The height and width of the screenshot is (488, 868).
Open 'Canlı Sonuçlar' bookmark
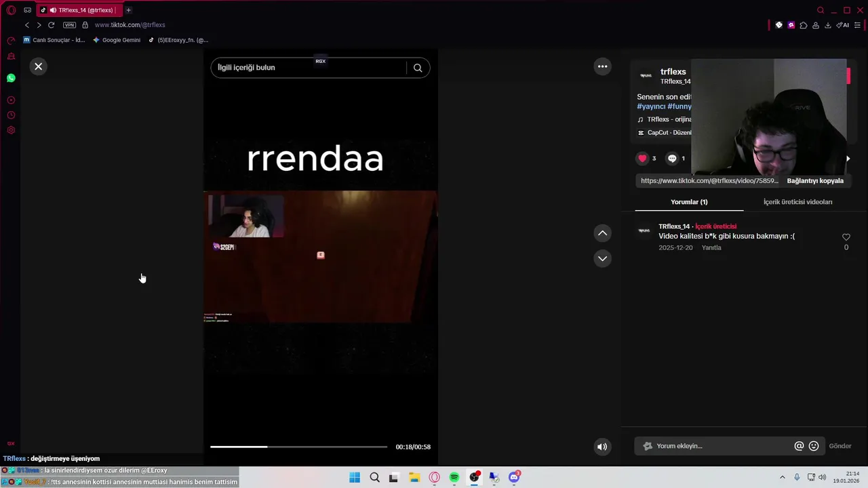click(54, 40)
